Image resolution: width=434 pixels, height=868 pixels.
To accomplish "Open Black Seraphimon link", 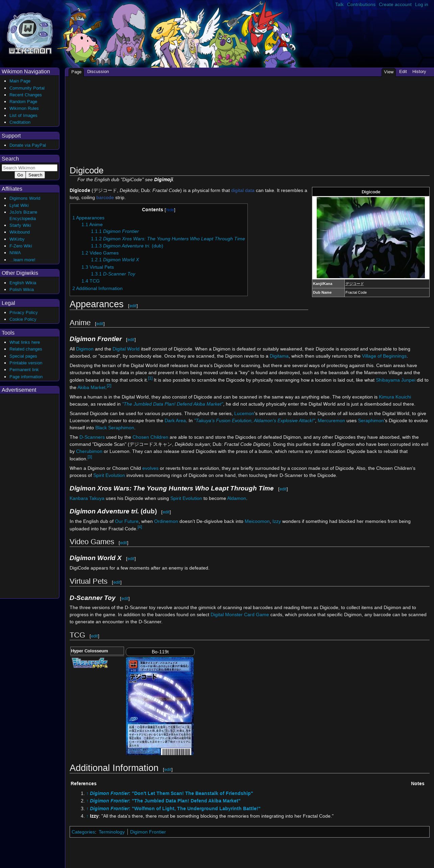I will [x=115, y=428].
